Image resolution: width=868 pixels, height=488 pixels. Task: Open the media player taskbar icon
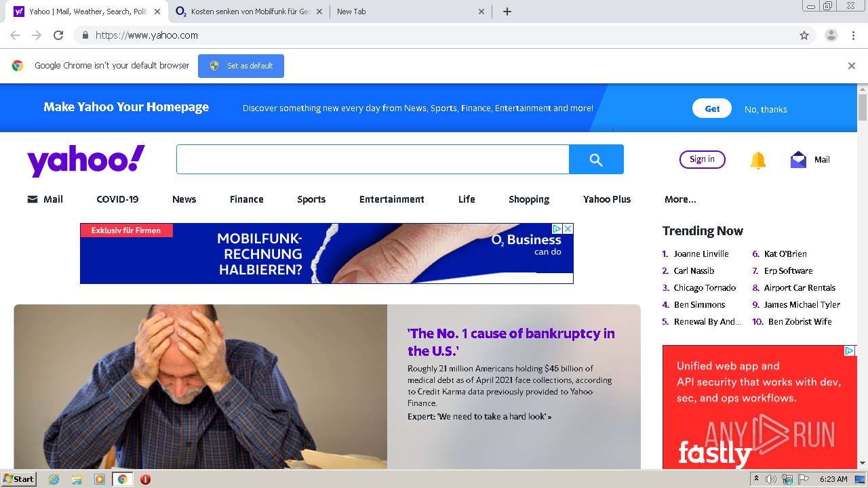(x=100, y=479)
